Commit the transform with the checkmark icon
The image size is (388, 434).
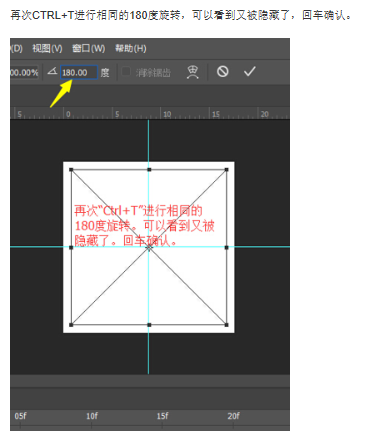249,71
